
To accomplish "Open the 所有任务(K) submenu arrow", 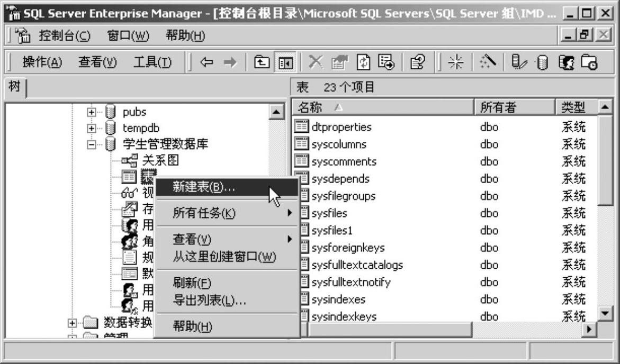I will 290,213.
